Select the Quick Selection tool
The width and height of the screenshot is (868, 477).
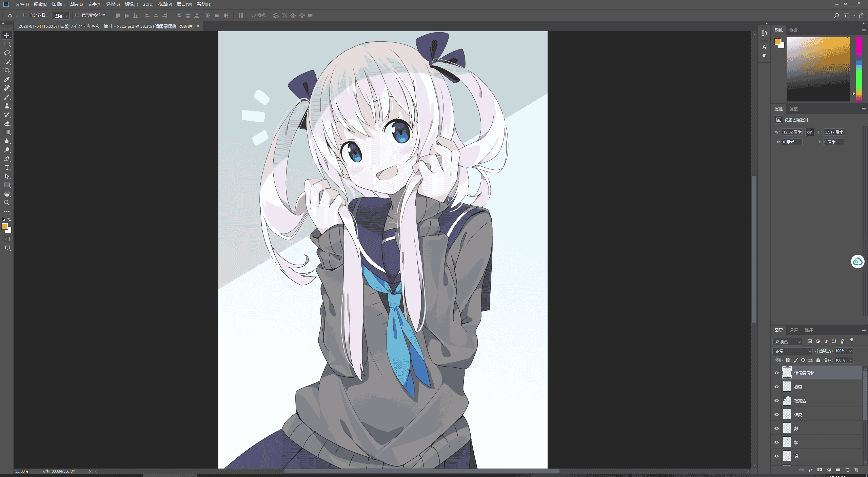[7, 62]
